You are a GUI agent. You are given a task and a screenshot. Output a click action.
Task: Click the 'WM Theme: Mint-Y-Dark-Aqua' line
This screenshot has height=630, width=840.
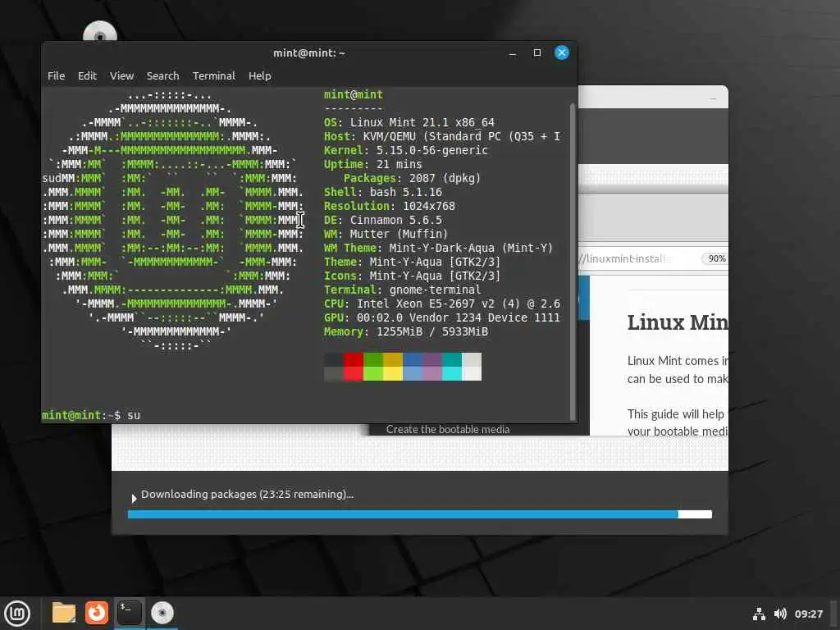[438, 248]
